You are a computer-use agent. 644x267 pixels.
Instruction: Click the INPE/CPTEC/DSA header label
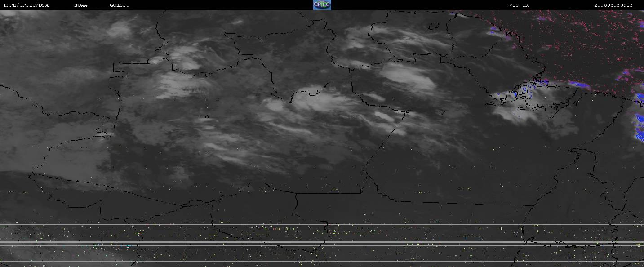26,5
